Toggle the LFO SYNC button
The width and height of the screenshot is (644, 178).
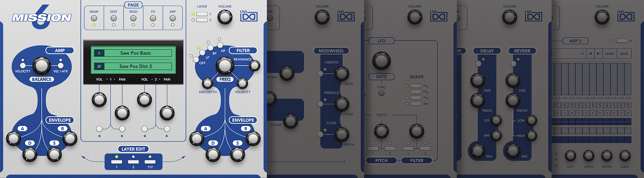point(381,93)
